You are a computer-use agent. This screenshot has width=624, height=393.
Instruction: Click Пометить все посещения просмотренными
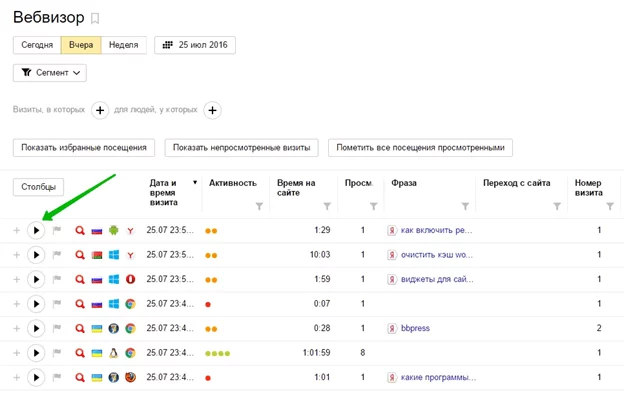click(x=420, y=148)
